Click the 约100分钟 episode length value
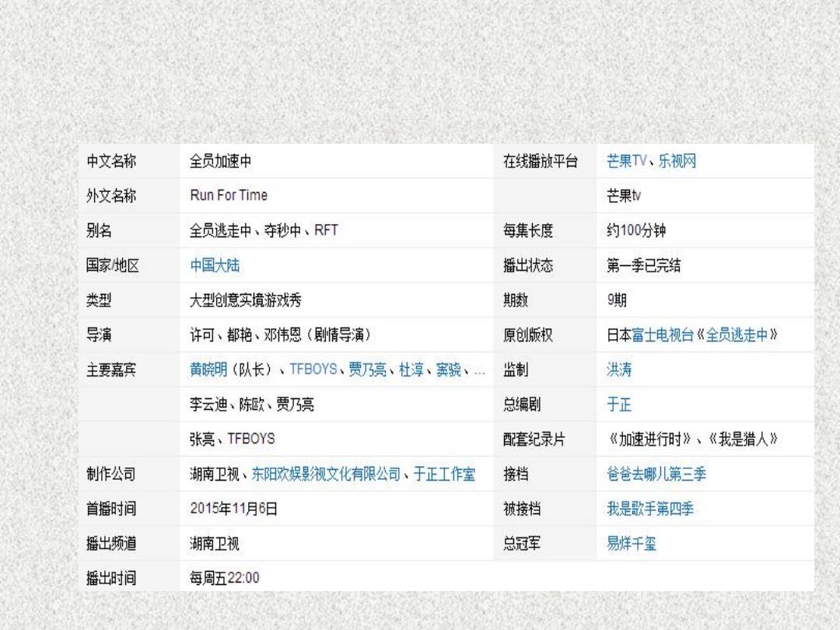The width and height of the screenshot is (840, 630). [x=636, y=230]
